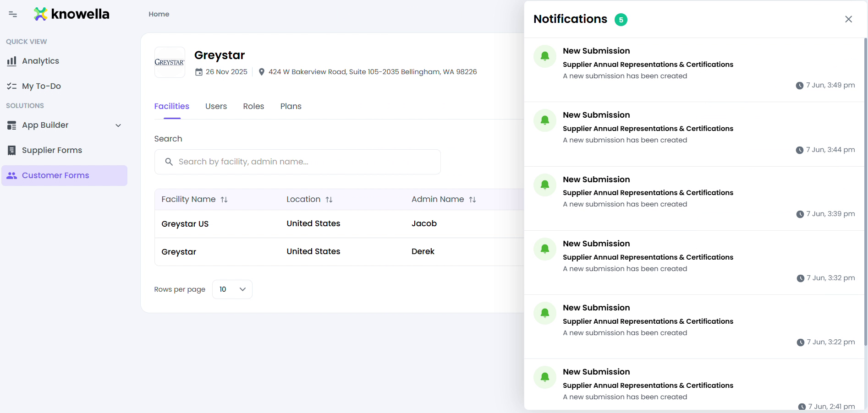The height and width of the screenshot is (413, 868).
Task: Click the Home breadcrumb
Action: (159, 14)
